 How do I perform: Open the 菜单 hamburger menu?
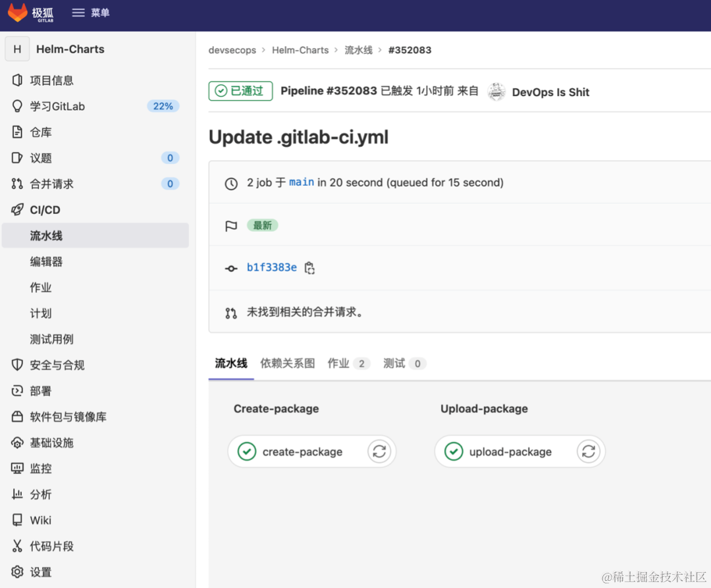coord(90,12)
